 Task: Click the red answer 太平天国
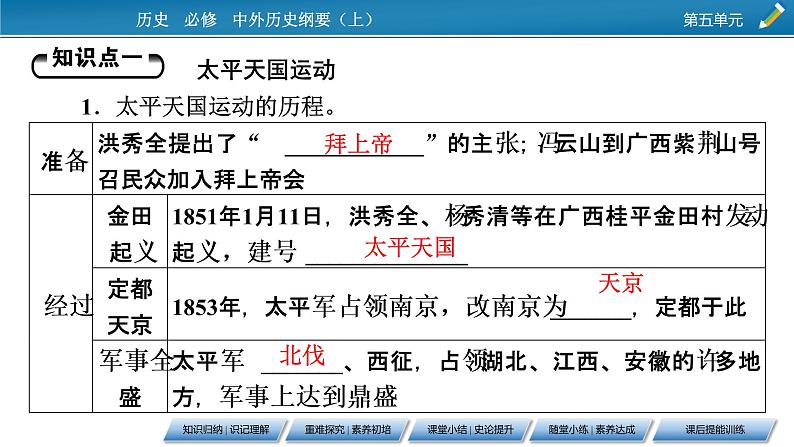click(x=409, y=248)
